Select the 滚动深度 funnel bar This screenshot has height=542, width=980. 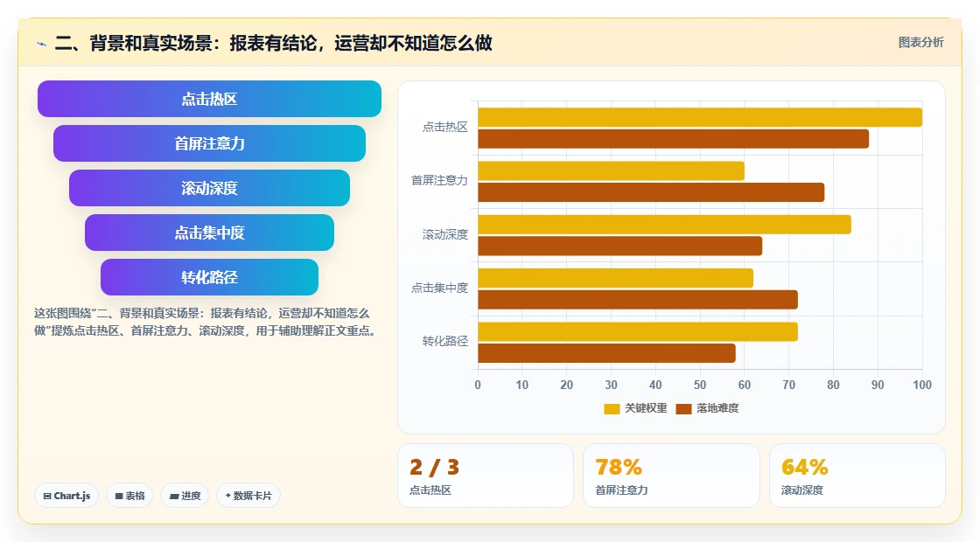coord(209,188)
